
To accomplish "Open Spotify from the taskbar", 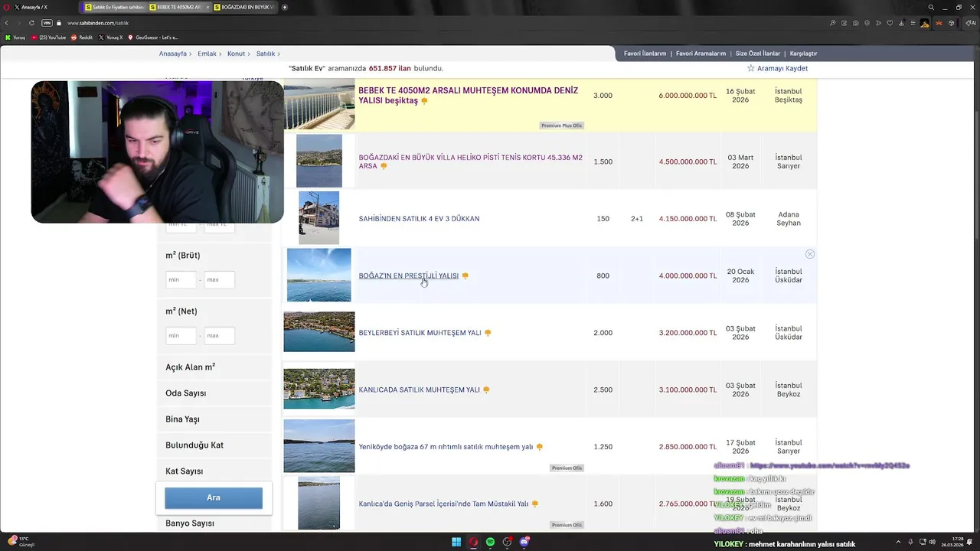I will tap(490, 542).
